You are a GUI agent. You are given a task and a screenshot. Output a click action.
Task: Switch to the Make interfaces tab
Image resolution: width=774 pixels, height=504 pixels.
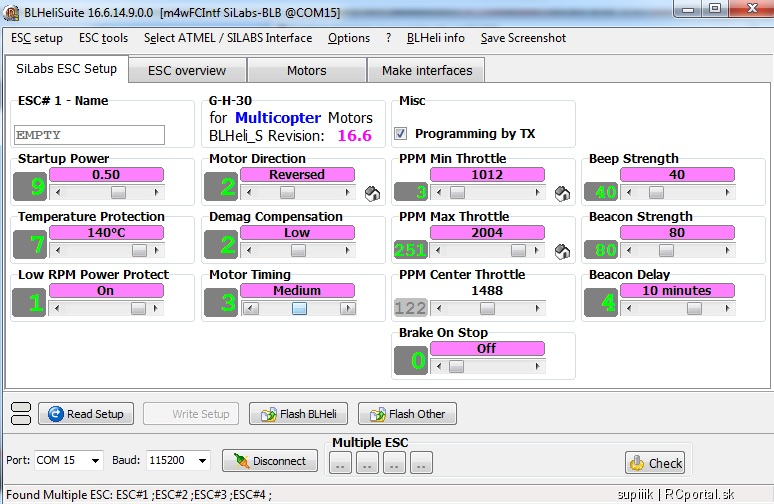[x=427, y=71]
